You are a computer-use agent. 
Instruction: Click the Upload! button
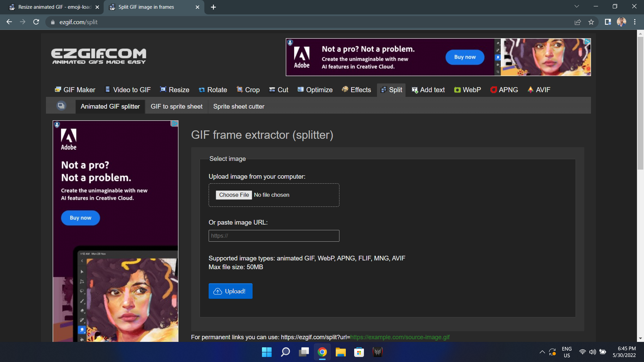coord(230,291)
